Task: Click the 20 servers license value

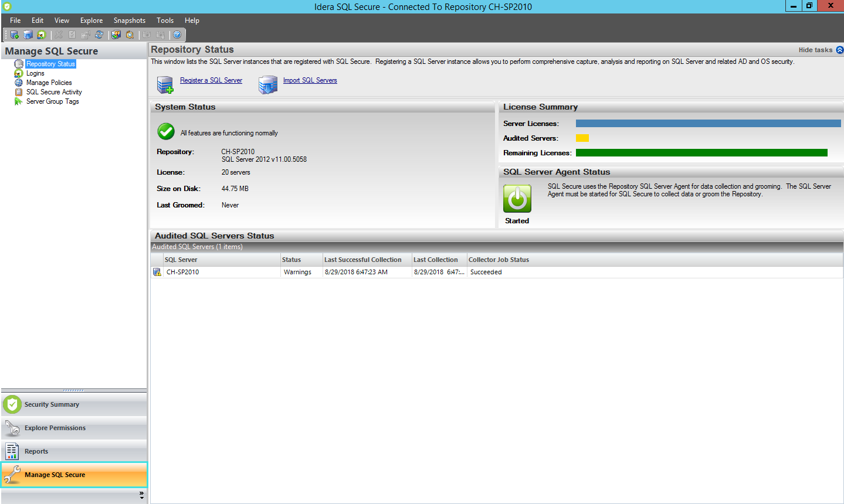Action: [236, 172]
